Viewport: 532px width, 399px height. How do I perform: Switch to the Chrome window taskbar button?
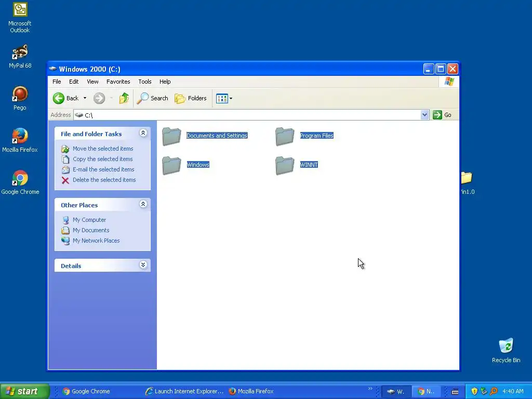click(x=427, y=392)
